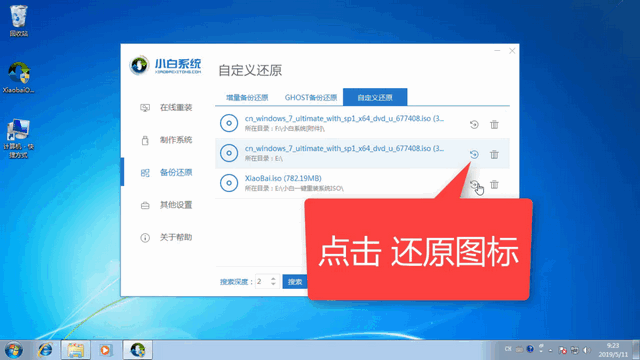This screenshot has width=640, height=360.
Task: Click 在线重装 monitor icon in sidebar
Action: coord(145,108)
